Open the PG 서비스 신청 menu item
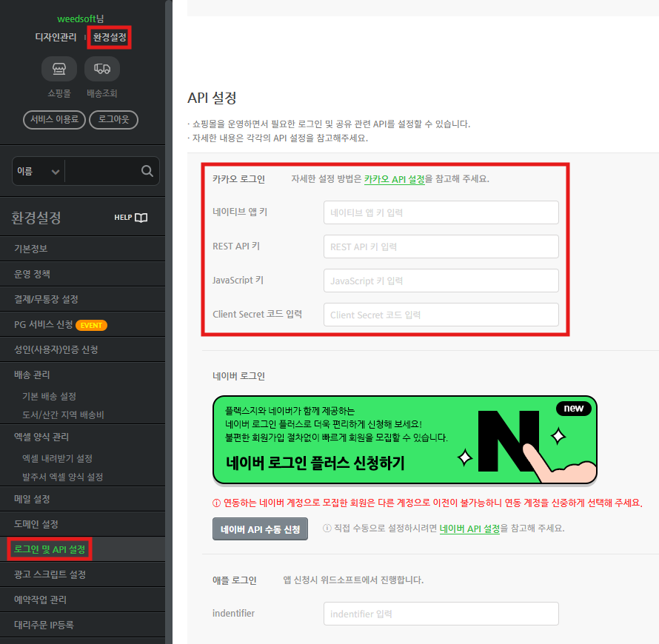Screen dimensions: 659x644 point(82,324)
